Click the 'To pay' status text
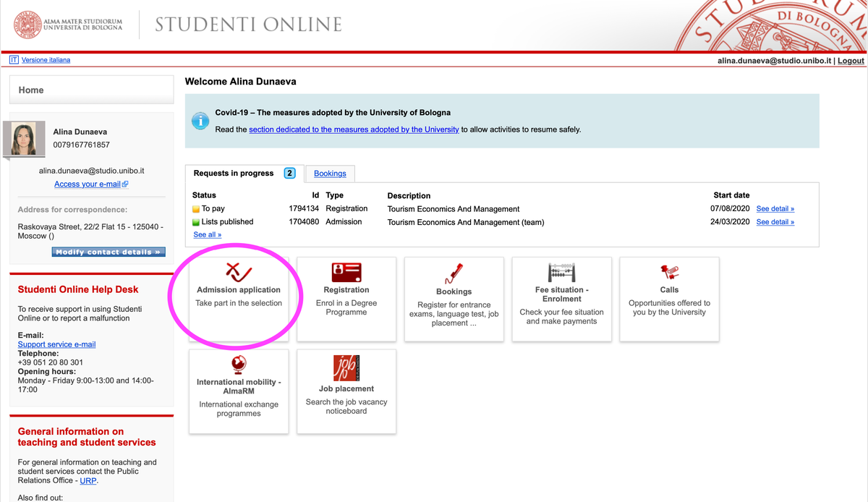The image size is (868, 502). (x=213, y=208)
